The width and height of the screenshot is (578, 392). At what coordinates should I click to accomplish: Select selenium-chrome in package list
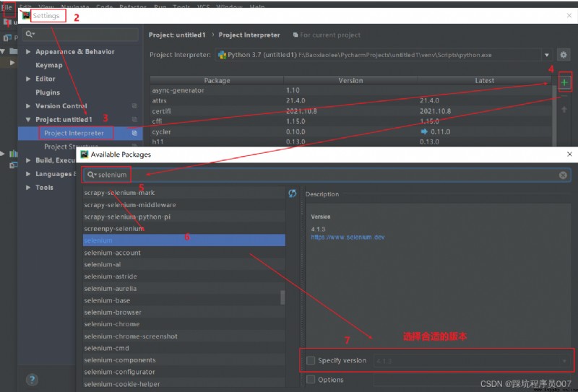pos(184,324)
